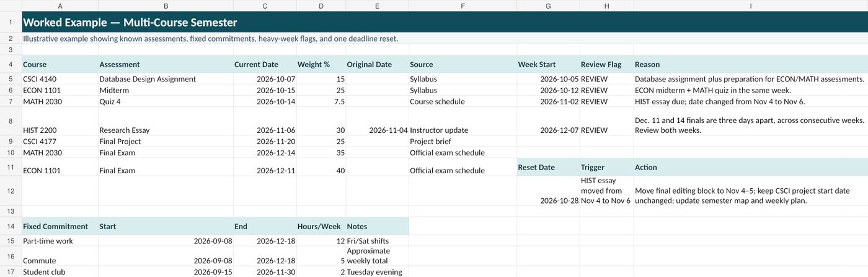
Task: Select column B header
Action: pos(166,6)
